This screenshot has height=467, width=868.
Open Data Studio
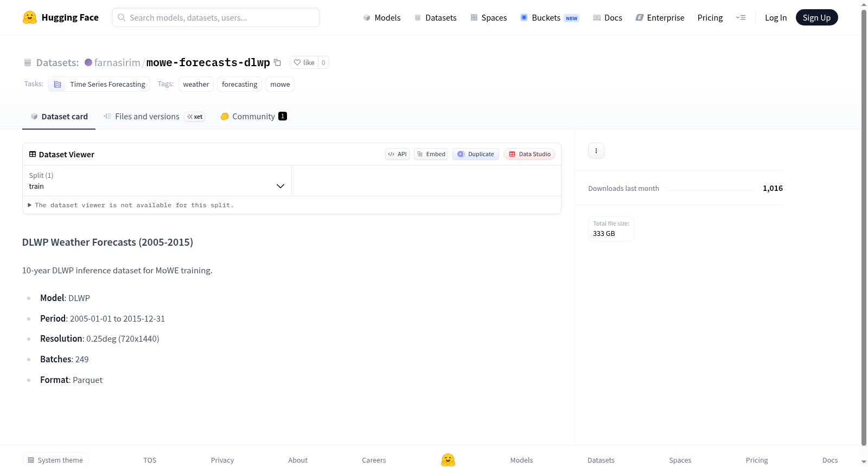pos(529,154)
